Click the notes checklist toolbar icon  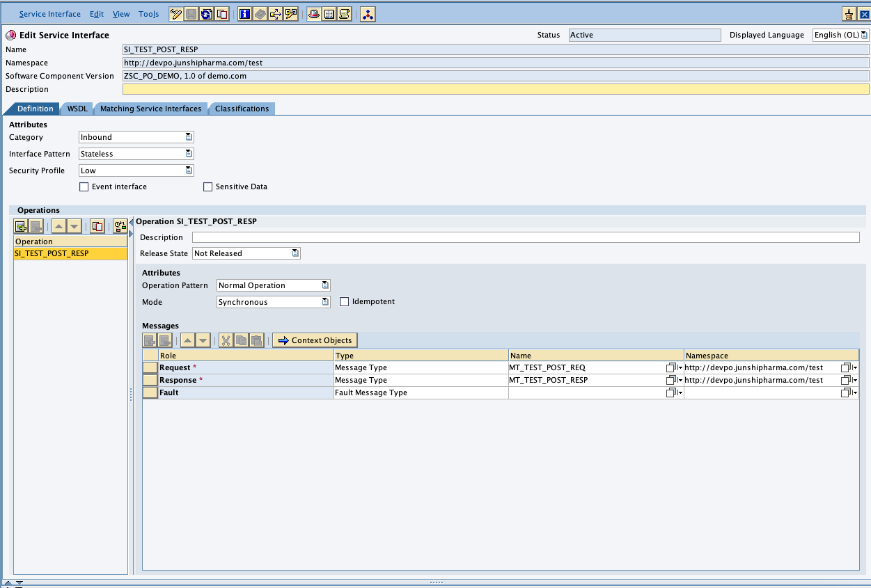pyautogui.click(x=290, y=14)
